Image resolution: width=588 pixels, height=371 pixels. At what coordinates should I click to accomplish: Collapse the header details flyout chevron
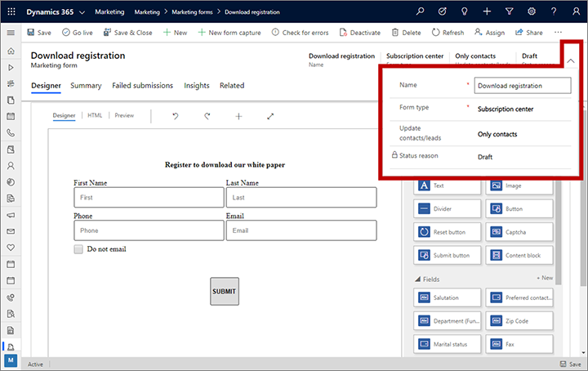coord(571,61)
